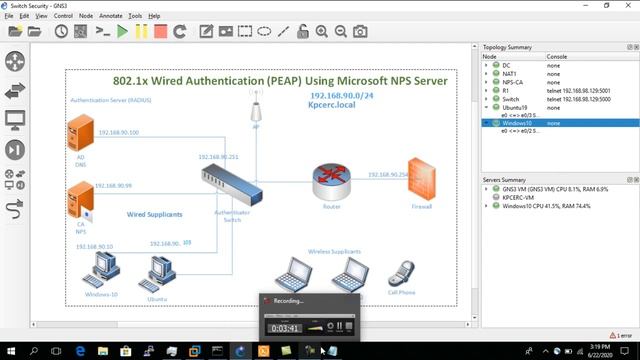
Task: Open the Control menu
Action: tap(63, 16)
